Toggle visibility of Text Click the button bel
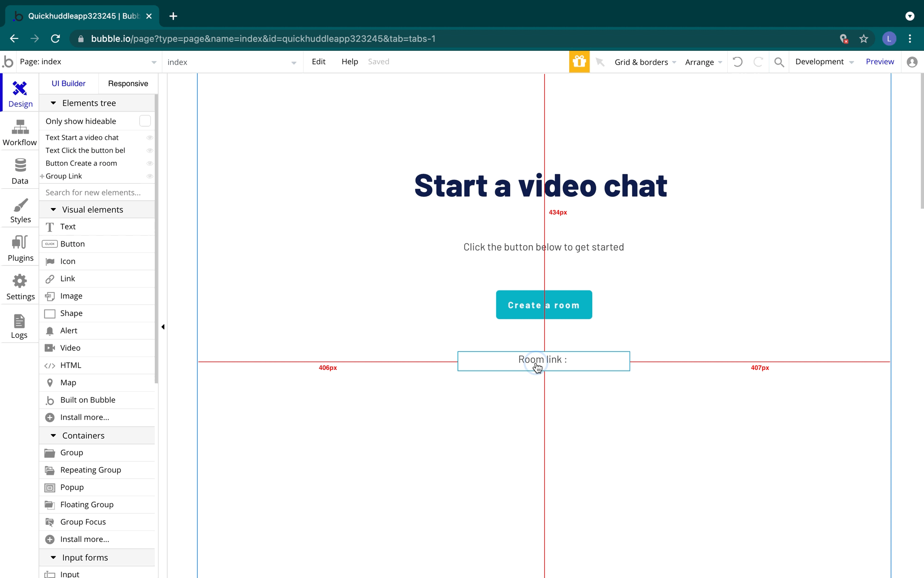 click(150, 151)
